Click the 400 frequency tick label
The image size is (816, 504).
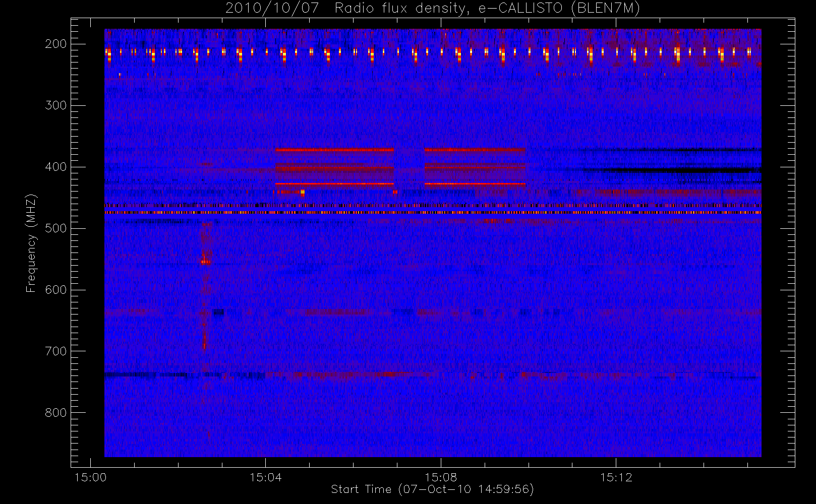(x=56, y=167)
